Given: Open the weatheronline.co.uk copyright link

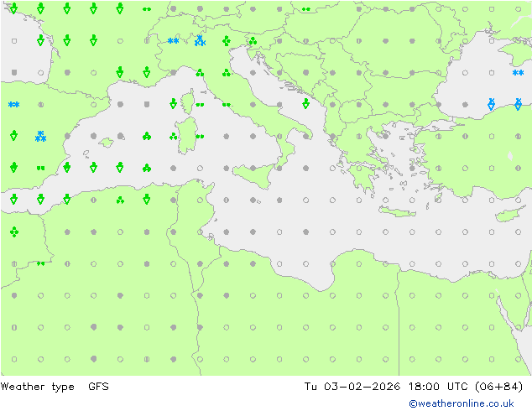Looking at the screenshot, I should pyautogui.click(x=462, y=403).
